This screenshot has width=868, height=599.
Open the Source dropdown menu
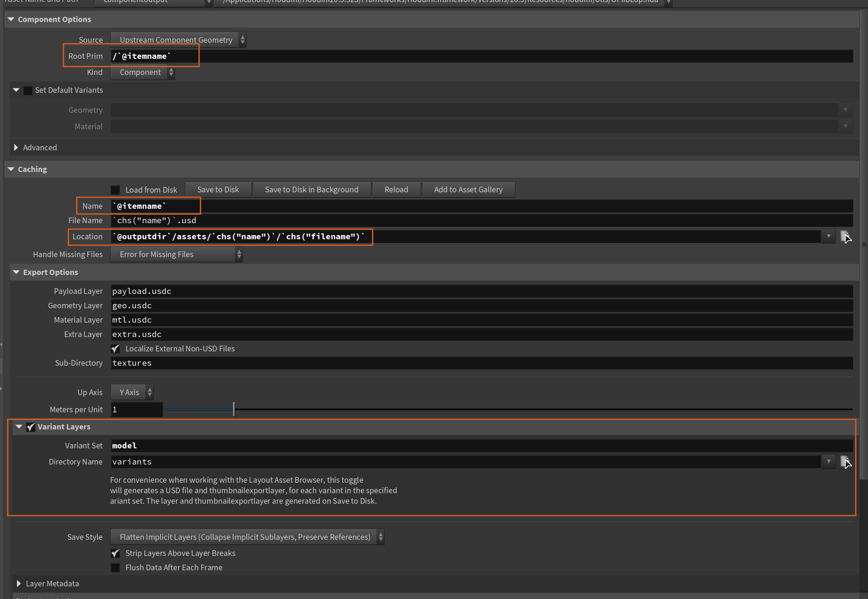coord(178,40)
